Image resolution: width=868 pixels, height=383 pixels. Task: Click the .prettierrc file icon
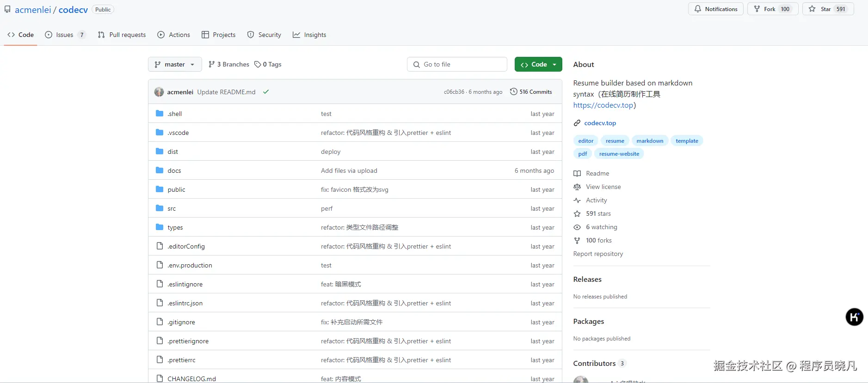[x=160, y=359]
